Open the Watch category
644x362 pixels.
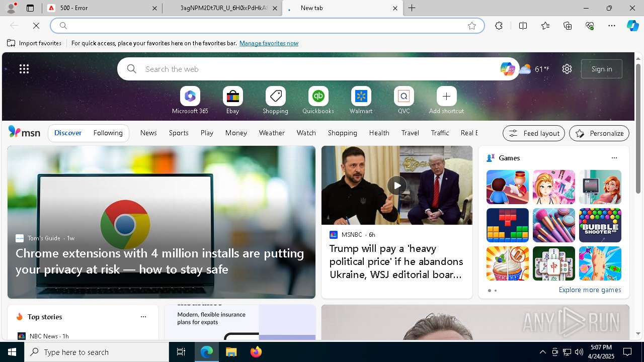[306, 133]
